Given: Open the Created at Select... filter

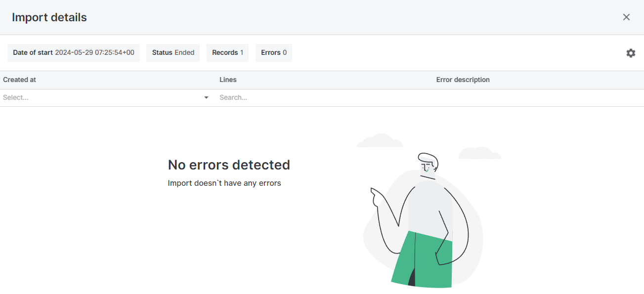Looking at the screenshot, I should click(99, 98).
